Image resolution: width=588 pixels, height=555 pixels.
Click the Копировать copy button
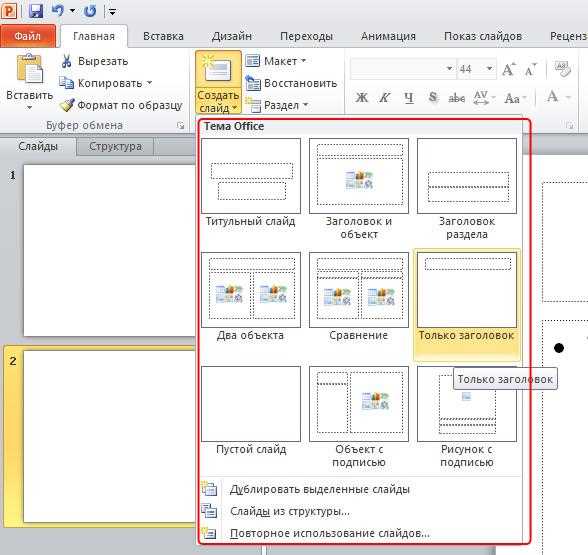pyautogui.click(x=101, y=83)
